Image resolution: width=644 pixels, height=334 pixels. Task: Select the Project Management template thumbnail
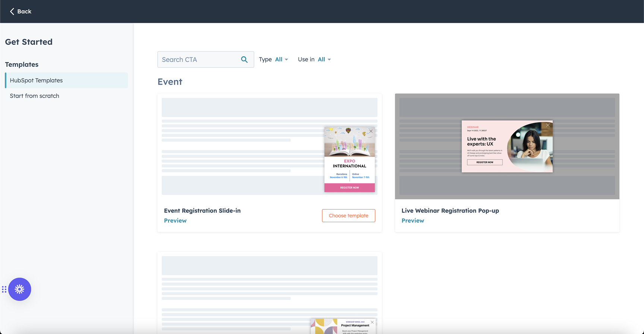(x=269, y=293)
